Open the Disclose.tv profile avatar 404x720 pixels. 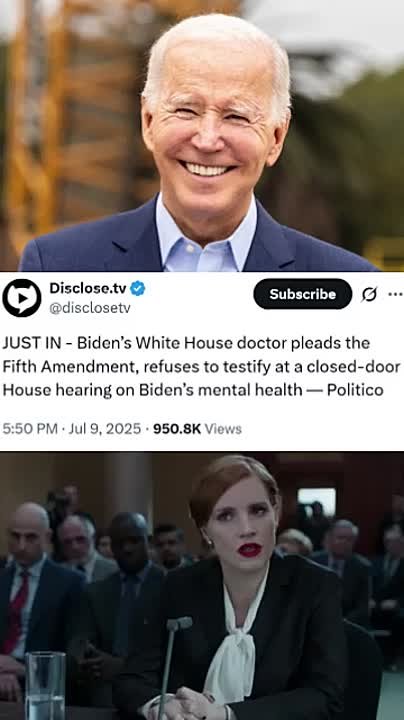pos(22,298)
